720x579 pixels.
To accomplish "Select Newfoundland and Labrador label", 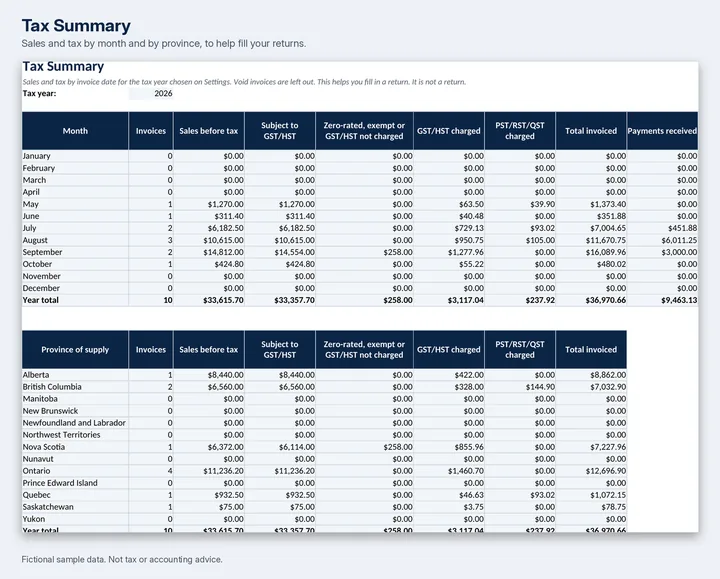I will (74, 423).
